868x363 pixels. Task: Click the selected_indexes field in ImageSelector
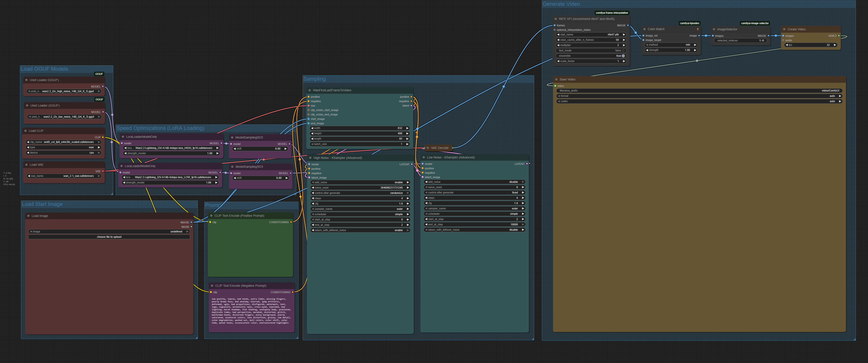pos(741,40)
